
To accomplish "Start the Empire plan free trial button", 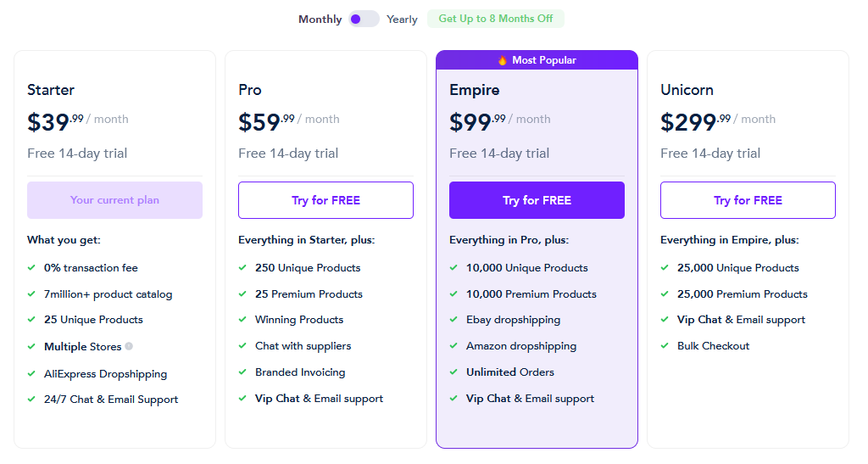I will (x=537, y=200).
